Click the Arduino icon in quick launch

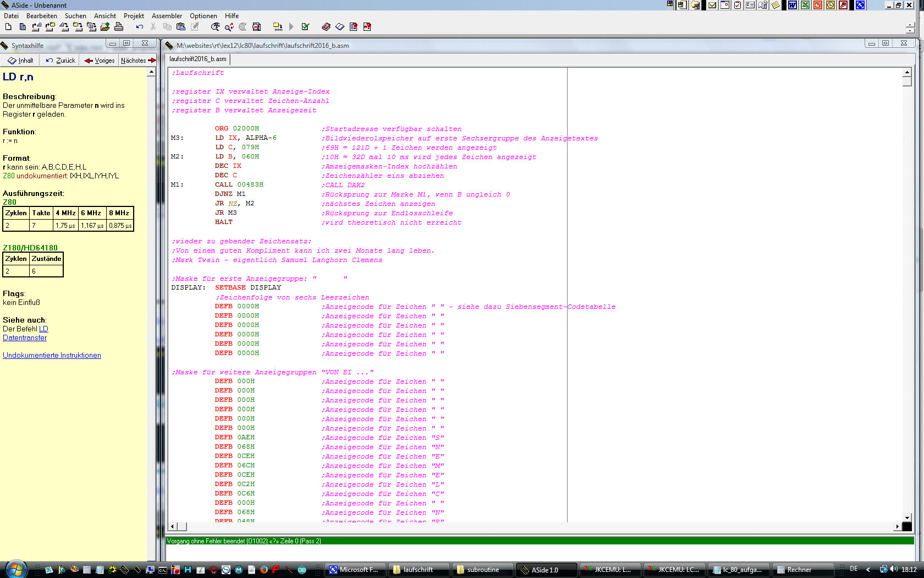point(302,570)
